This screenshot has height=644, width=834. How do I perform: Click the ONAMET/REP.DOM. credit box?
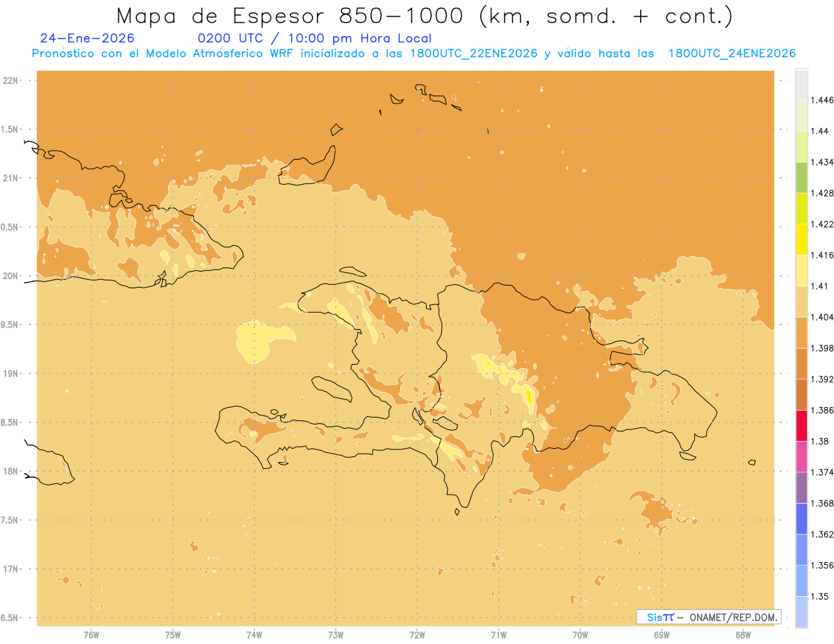pyautogui.click(x=709, y=617)
